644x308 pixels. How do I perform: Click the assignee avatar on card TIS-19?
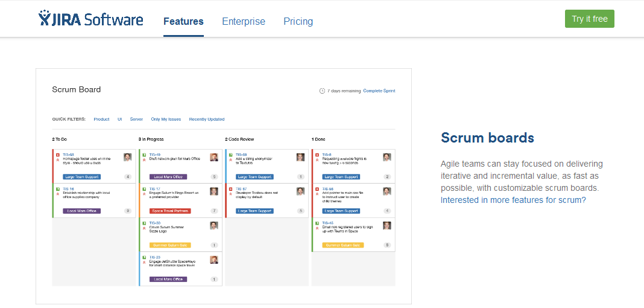point(214,157)
